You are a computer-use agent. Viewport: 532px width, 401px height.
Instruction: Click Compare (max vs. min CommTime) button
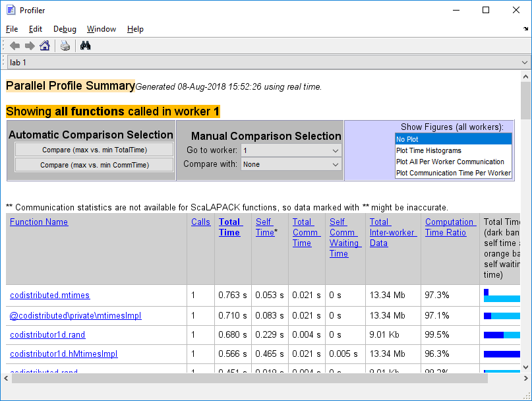click(94, 165)
